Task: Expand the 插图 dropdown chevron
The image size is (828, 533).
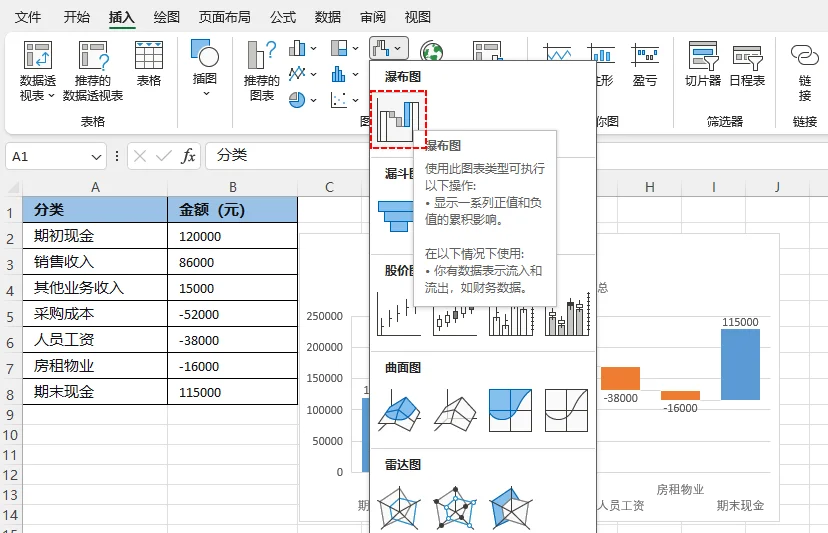Action: [206, 93]
